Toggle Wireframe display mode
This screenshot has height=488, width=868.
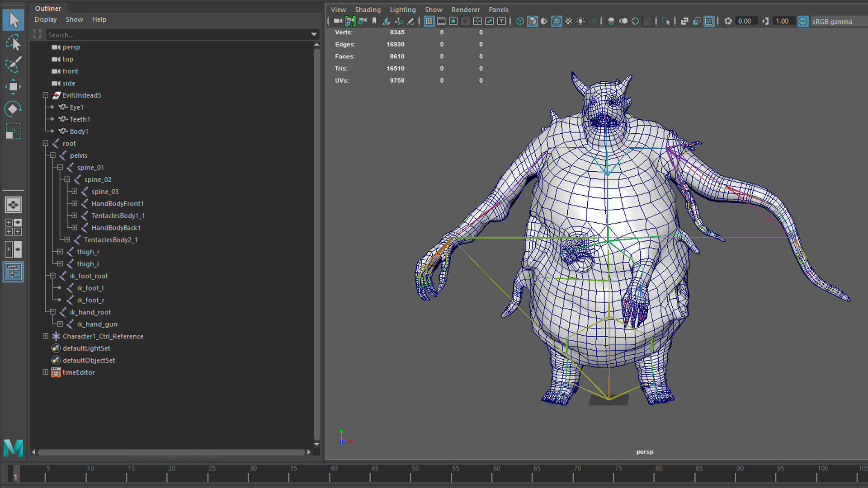(520, 21)
